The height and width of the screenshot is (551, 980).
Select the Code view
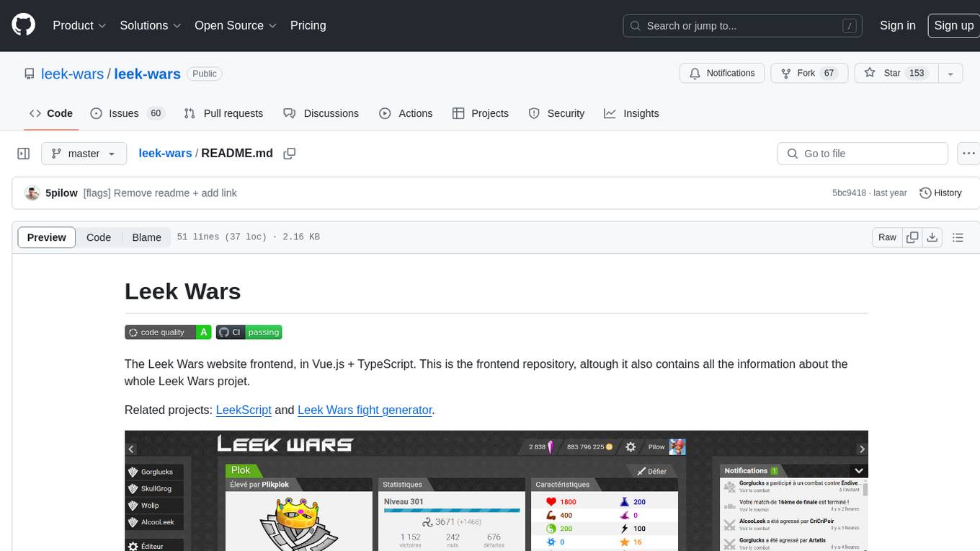point(99,237)
